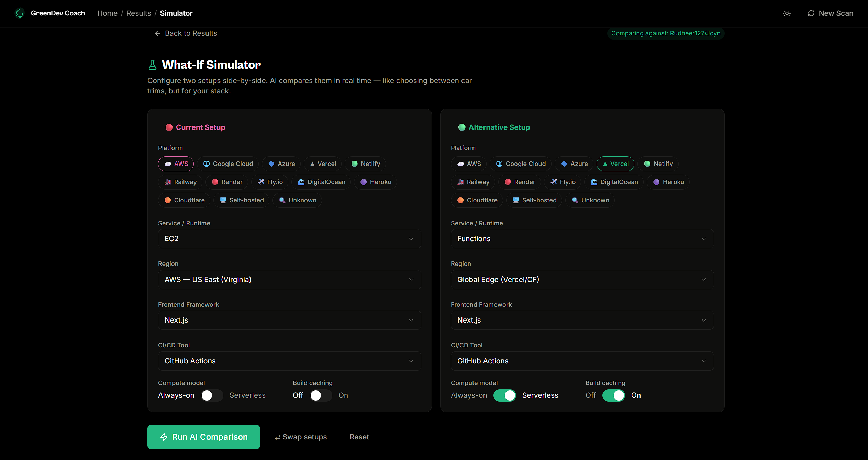Image resolution: width=868 pixels, height=460 pixels.
Task: Click the New Scan refresh icon
Action: [x=811, y=13]
